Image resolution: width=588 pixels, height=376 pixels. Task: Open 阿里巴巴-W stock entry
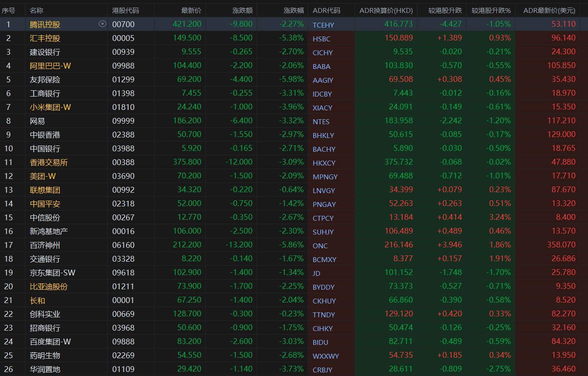(x=50, y=66)
